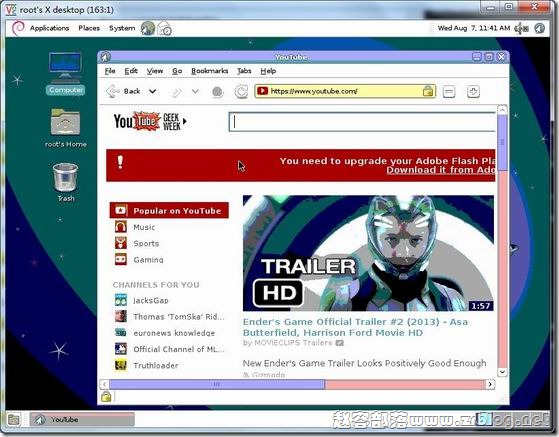Screen dimensions: 559x437
Task: Click the vertical scrollbar down arrow
Action: click(502, 372)
